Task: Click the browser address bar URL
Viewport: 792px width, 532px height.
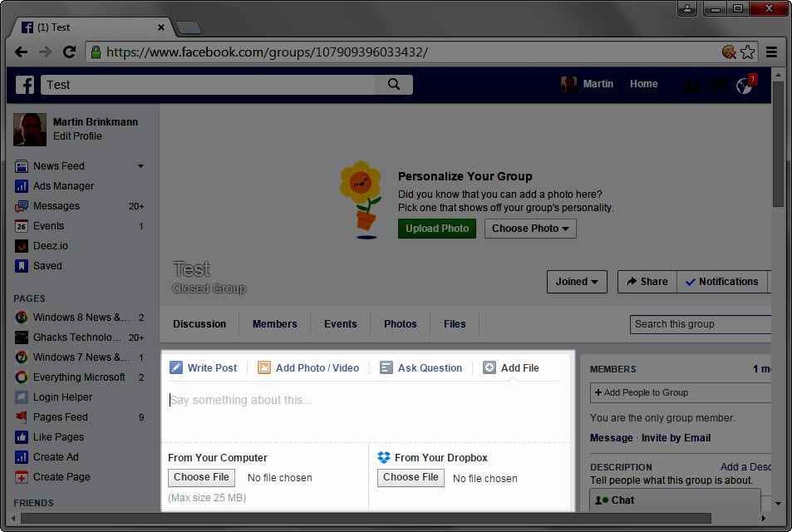Action: click(268, 52)
